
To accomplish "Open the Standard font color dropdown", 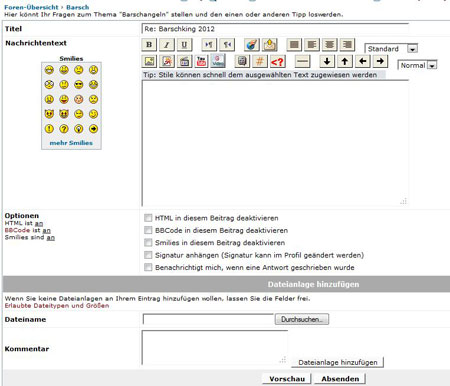I will pos(391,49).
